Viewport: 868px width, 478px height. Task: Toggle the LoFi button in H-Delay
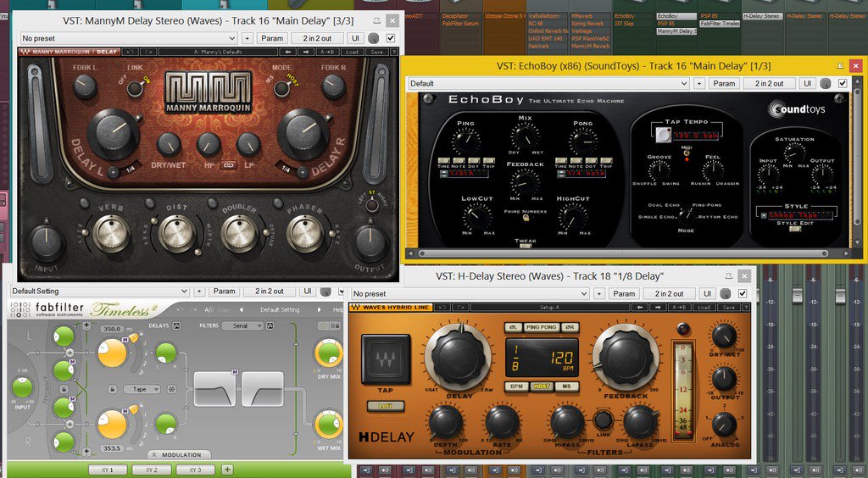[386, 406]
